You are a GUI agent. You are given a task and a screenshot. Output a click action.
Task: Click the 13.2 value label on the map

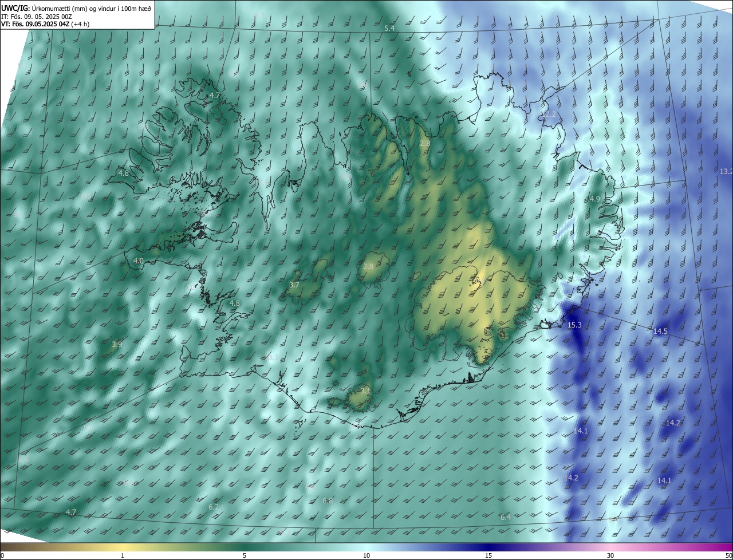tap(726, 171)
